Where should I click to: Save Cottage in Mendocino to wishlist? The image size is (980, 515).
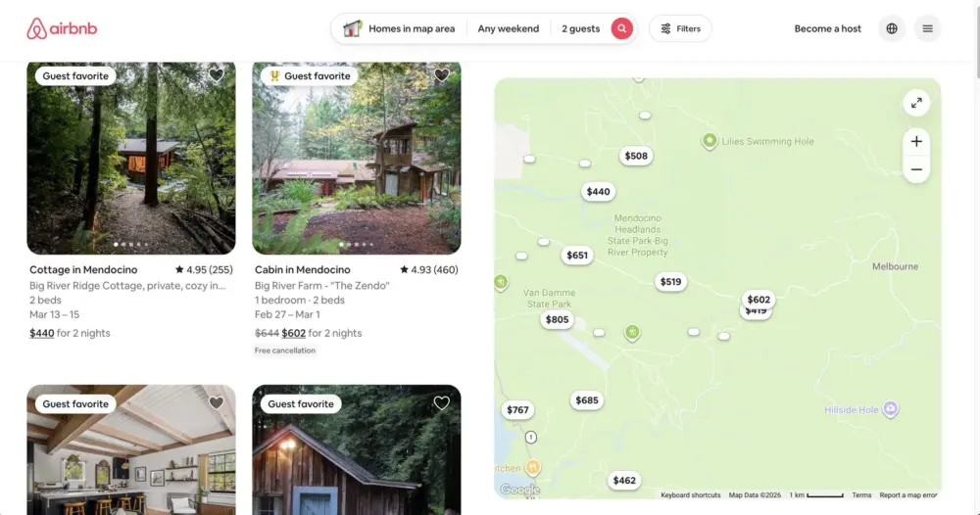pyautogui.click(x=217, y=75)
